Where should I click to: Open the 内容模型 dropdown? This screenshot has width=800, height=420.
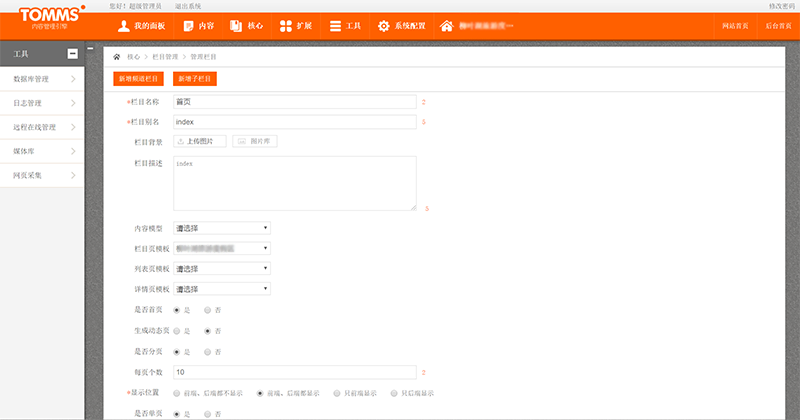tap(222, 228)
